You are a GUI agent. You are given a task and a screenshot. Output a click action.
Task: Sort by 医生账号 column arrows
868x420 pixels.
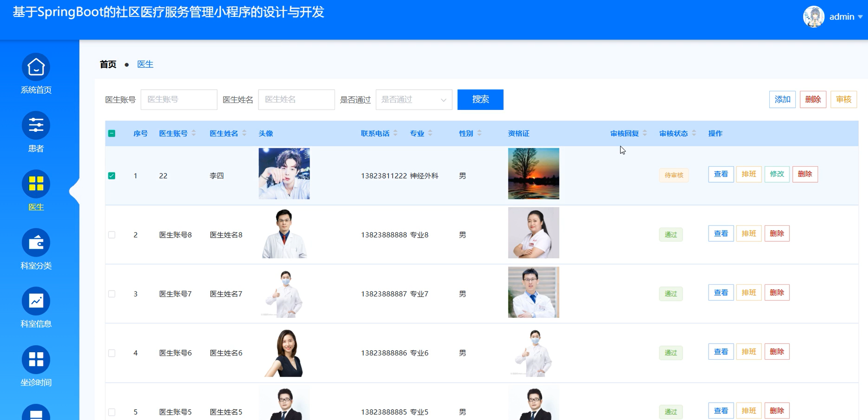point(194,133)
